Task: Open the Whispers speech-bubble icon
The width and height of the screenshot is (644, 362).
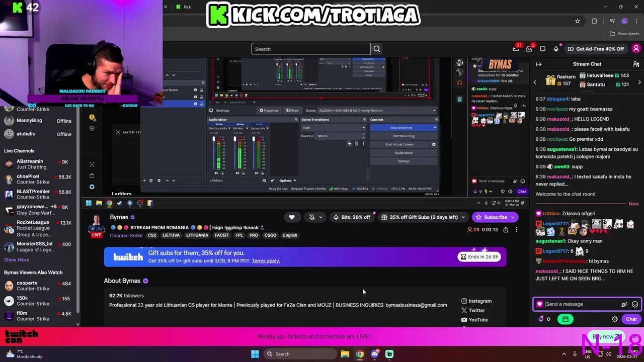Action: click(542, 49)
